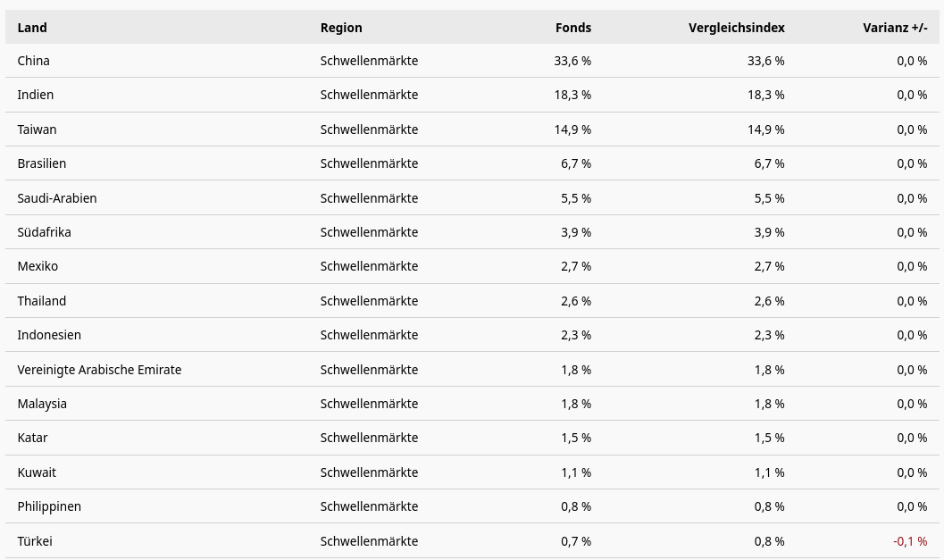
Task: Click the Land column header
Action: point(32,28)
